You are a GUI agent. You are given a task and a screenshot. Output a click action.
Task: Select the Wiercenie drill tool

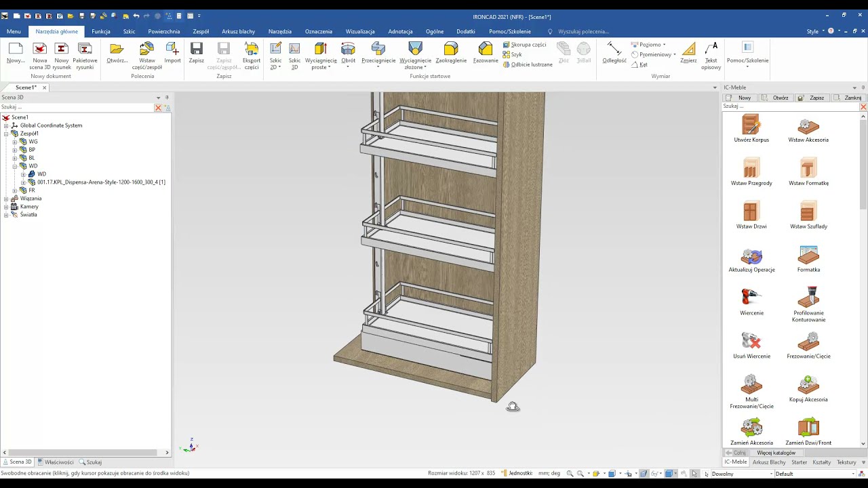(751, 300)
